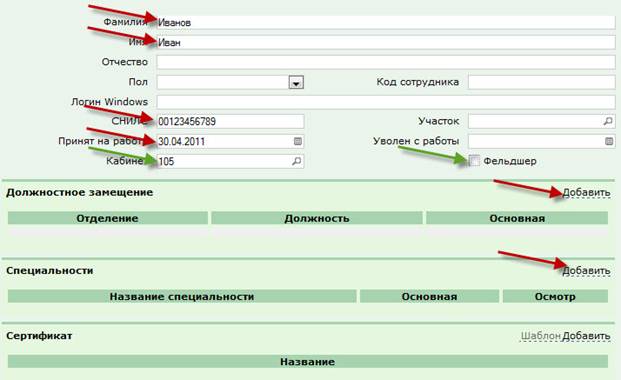Focus the СНИЛС field with 00123456789
Image resolution: width=621 pixels, height=380 pixels.
(x=230, y=121)
